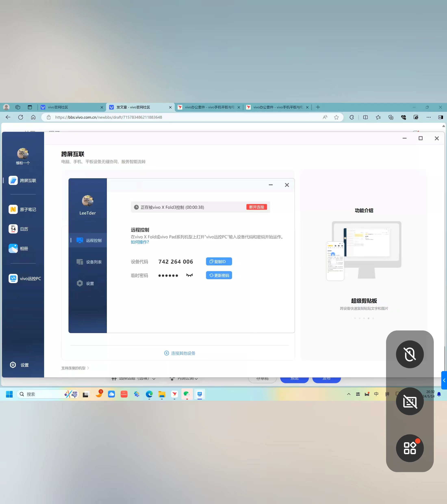This screenshot has width=447, height=504.
Task: Toggle temporary password visibility eye icon
Action: [189, 275]
